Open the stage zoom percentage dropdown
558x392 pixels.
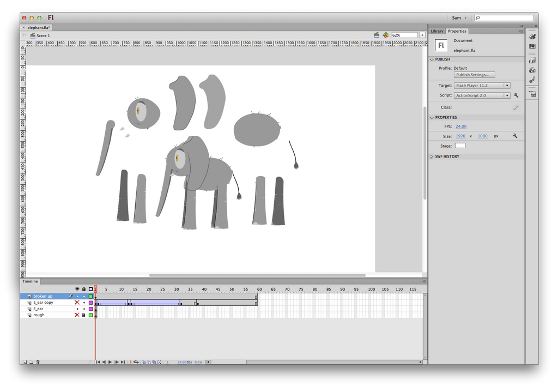(x=422, y=35)
